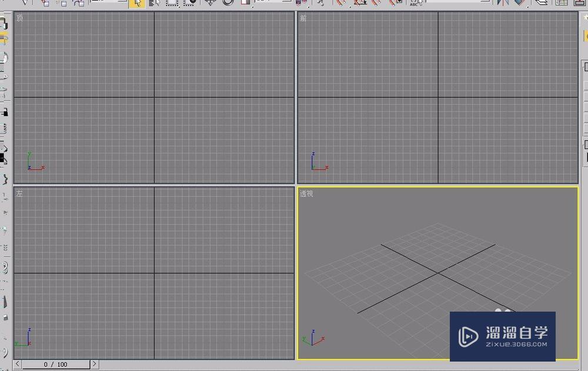Viewport: 588px width, 371px height.
Task: Select the Select Object arrow tool
Action: (135, 3)
